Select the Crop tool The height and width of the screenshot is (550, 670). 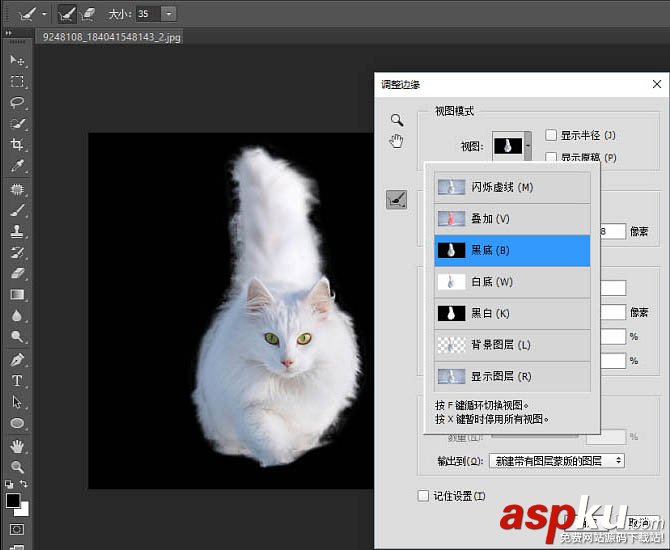17,145
